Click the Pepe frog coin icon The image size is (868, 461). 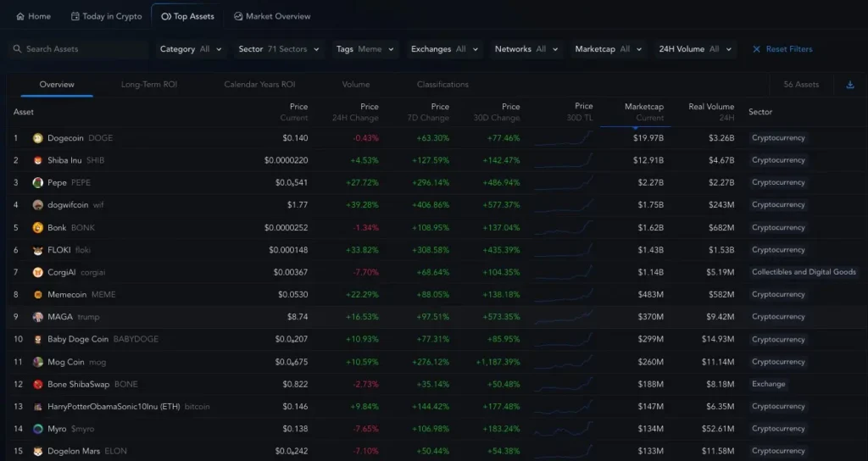[37, 182]
